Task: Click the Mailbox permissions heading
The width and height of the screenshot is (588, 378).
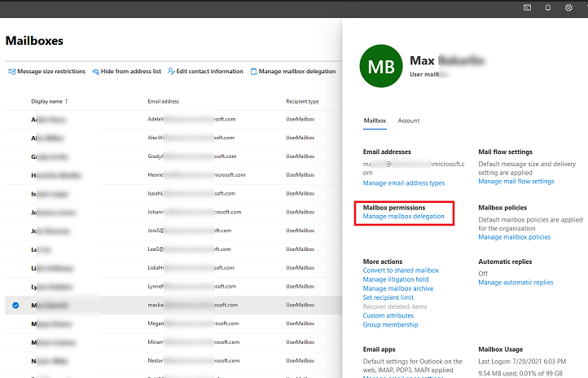Action: click(x=393, y=208)
